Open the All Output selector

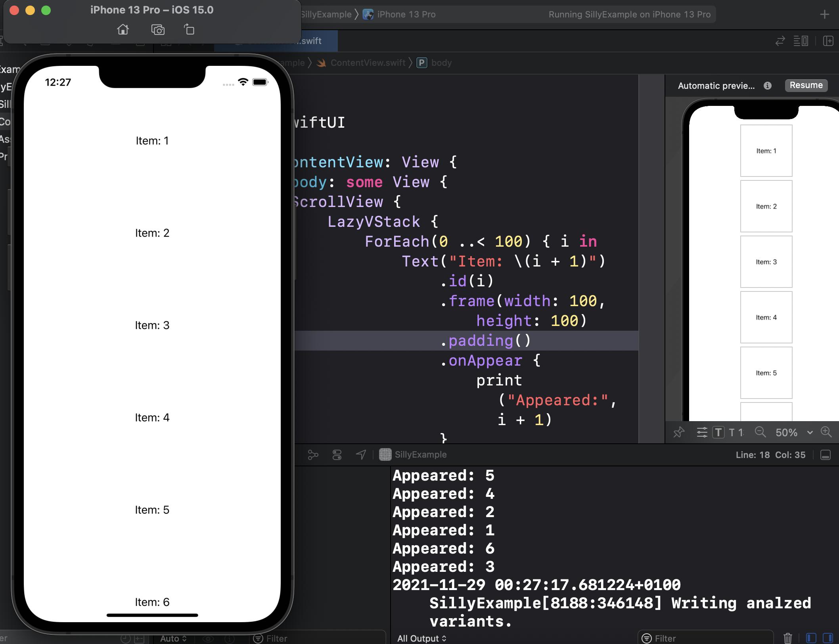[421, 638]
